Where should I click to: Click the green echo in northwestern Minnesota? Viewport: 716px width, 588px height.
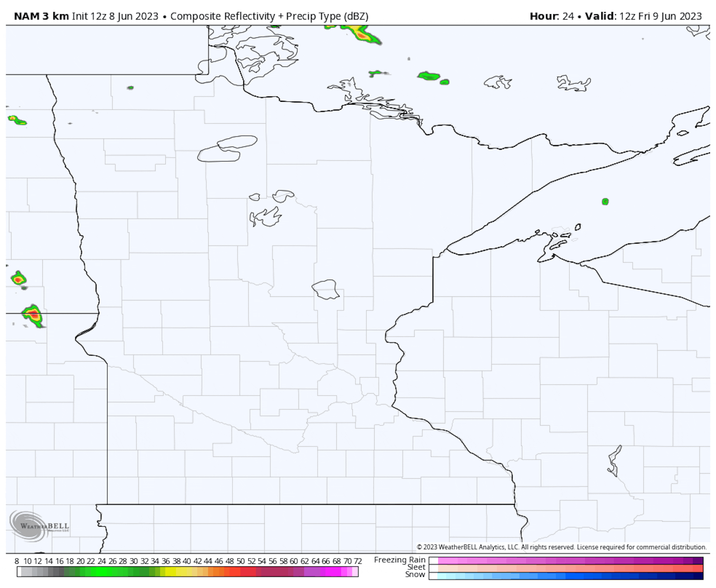[x=130, y=88]
